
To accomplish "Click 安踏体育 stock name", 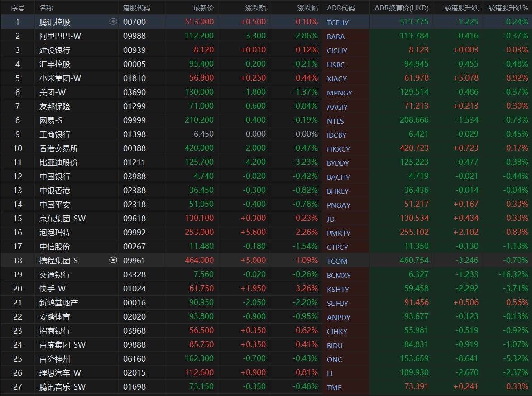I will (x=55, y=317).
